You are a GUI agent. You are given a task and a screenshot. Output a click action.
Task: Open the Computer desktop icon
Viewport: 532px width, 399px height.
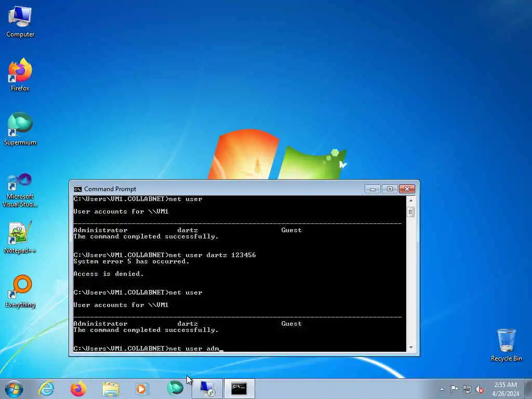pyautogui.click(x=20, y=21)
